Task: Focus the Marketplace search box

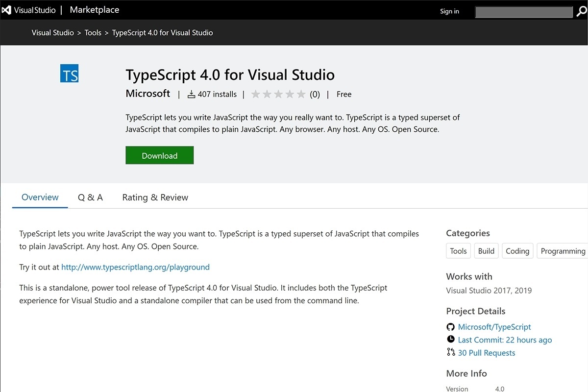Action: [x=524, y=12]
